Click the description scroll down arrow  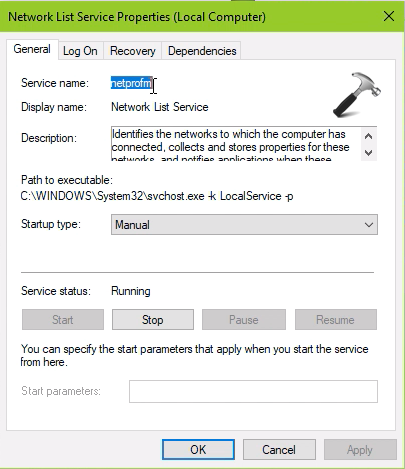click(369, 153)
